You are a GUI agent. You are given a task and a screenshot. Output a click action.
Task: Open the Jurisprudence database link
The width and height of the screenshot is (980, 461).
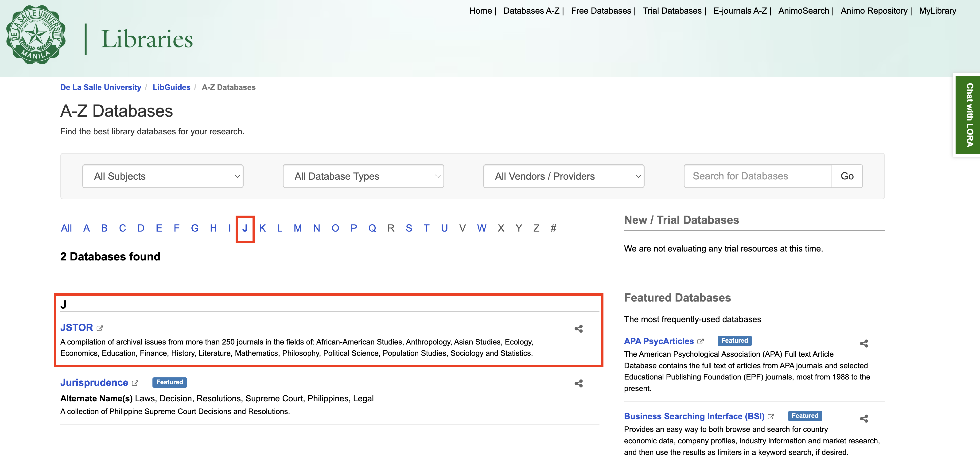click(x=94, y=382)
